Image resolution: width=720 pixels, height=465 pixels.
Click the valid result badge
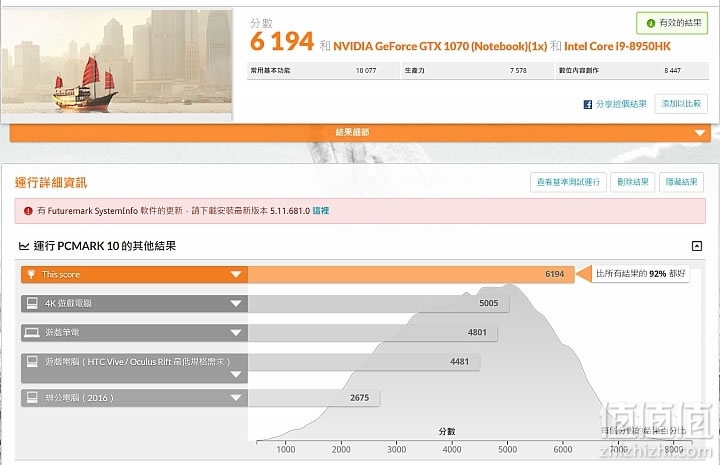672,23
